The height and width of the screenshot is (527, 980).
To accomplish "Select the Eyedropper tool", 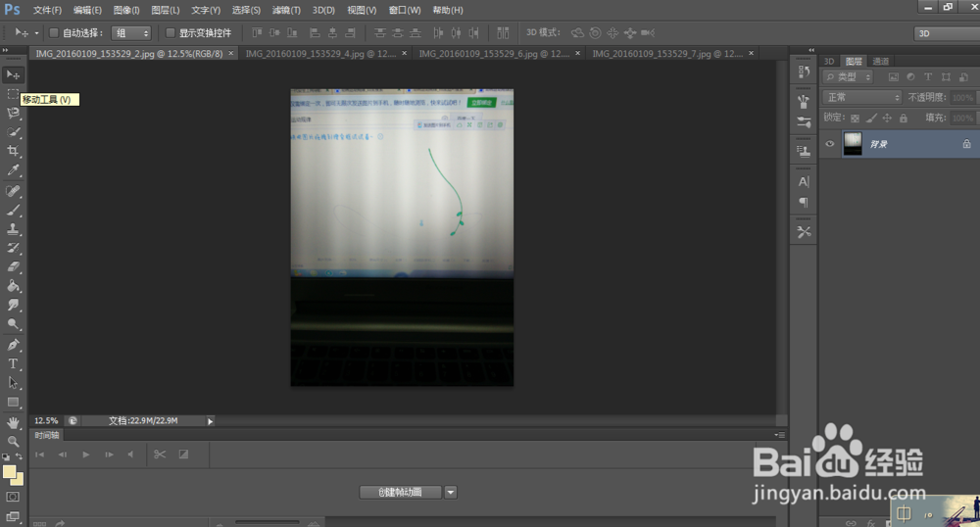I will [13, 169].
